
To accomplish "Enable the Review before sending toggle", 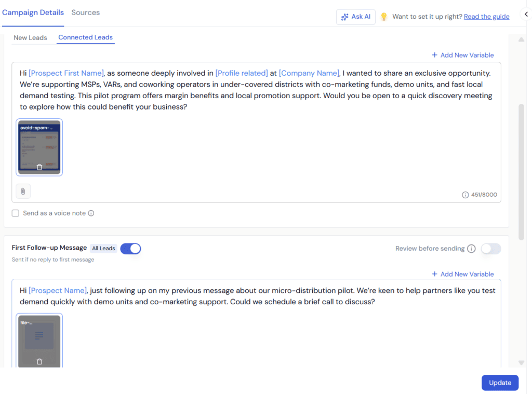I will pyautogui.click(x=490, y=249).
